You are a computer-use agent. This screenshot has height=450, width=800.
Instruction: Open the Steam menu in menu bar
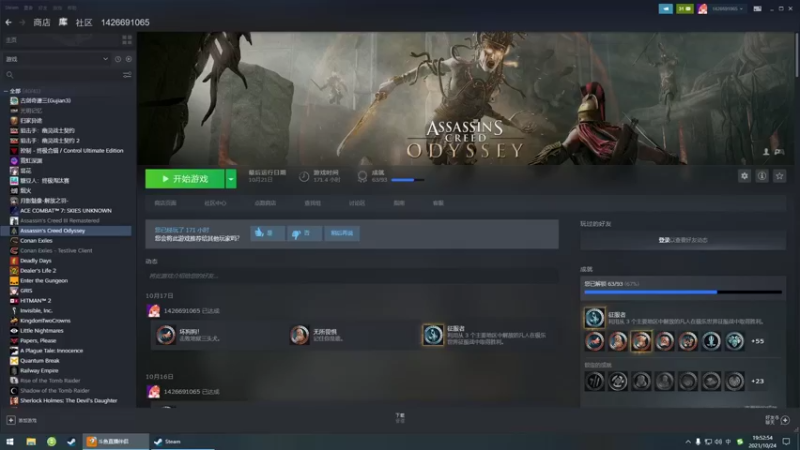click(11, 8)
